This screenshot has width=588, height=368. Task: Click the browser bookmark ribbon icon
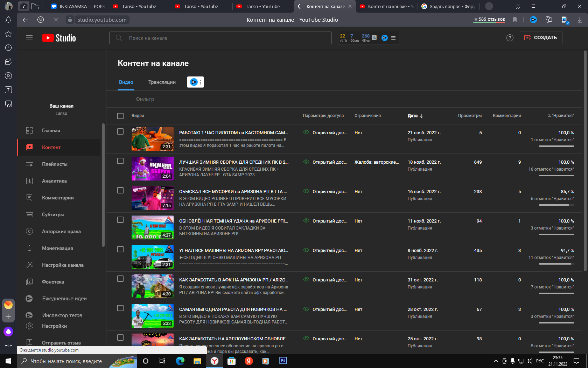pyautogui.click(x=515, y=20)
